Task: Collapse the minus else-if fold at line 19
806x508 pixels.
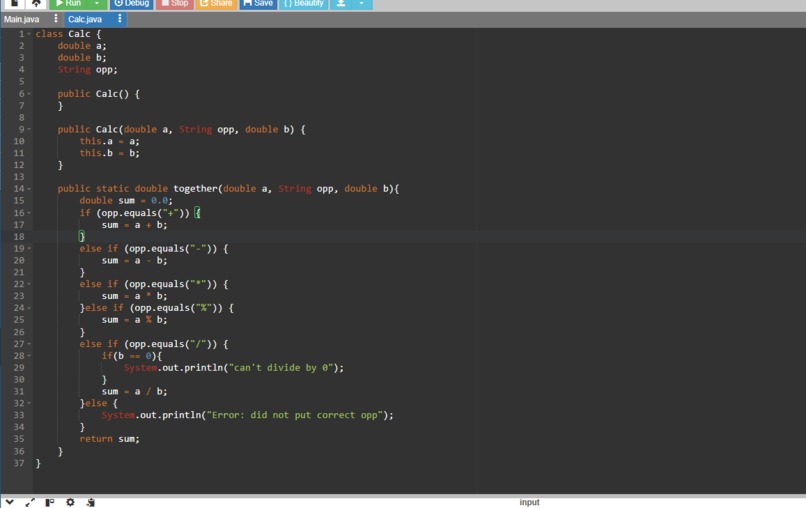Action: tap(29, 249)
